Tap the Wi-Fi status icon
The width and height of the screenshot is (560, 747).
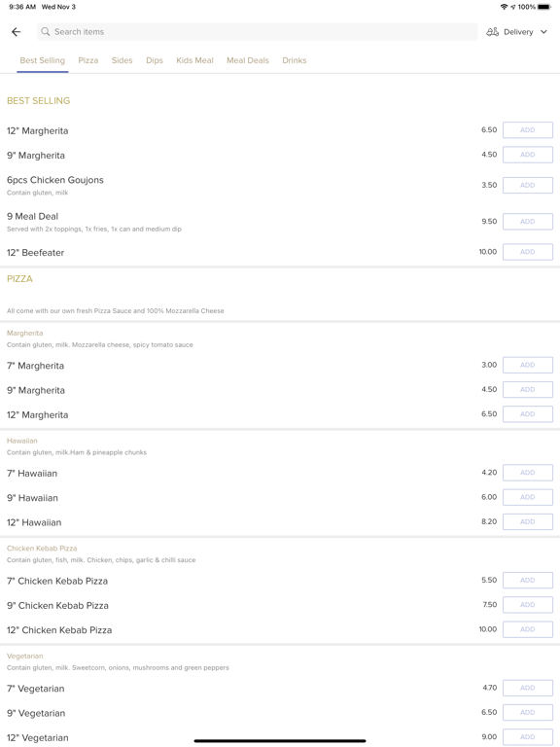(x=504, y=7)
